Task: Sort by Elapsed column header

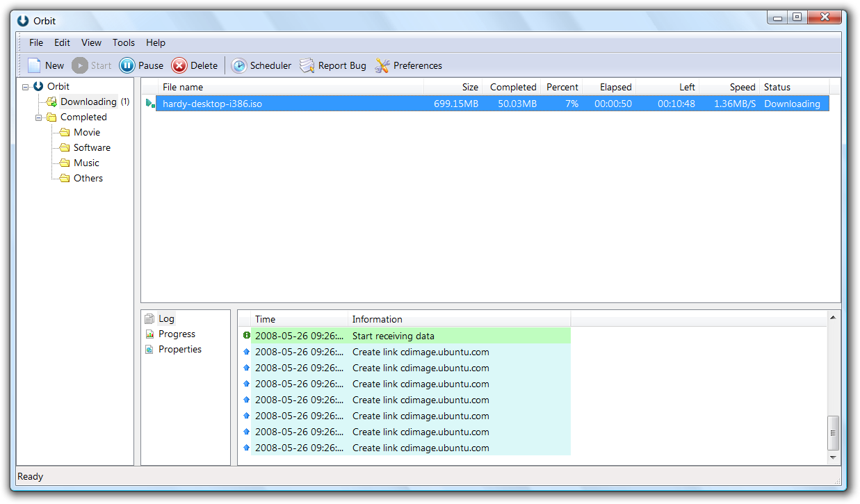Action: tap(608, 87)
